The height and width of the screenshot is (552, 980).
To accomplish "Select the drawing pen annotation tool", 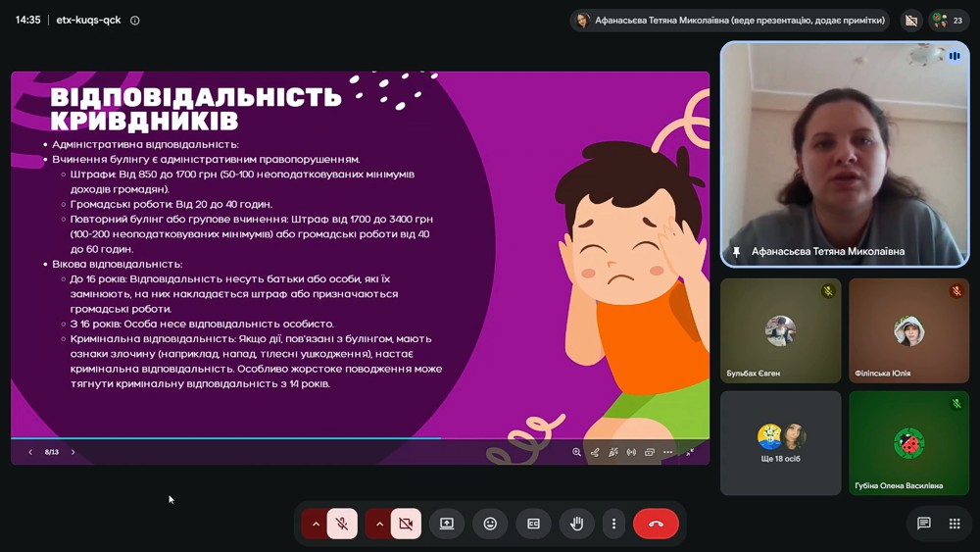I will [x=595, y=452].
